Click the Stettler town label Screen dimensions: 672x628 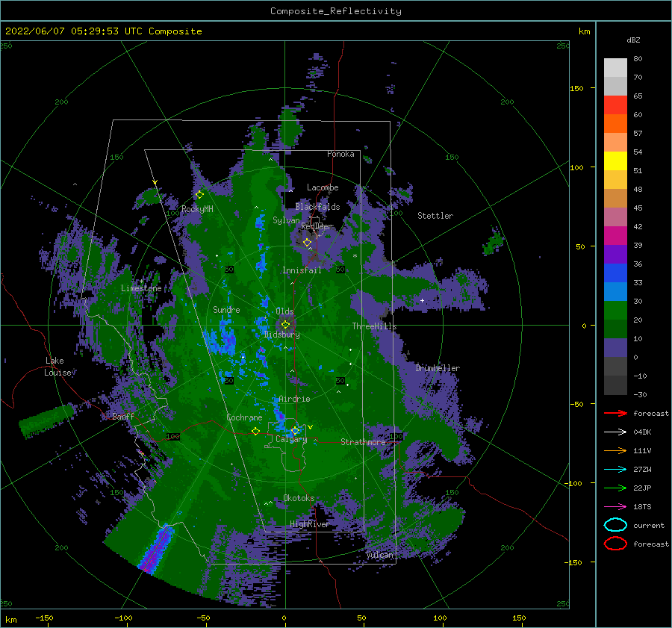coord(435,216)
